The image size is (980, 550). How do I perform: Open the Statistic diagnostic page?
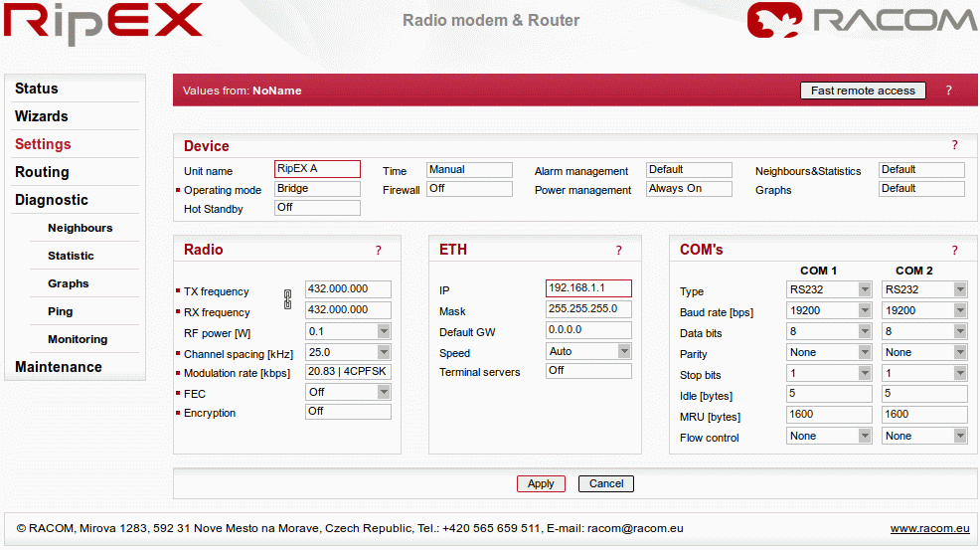(71, 256)
